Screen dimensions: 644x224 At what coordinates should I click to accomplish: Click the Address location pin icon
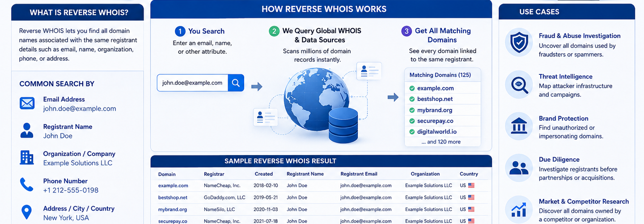27,212
